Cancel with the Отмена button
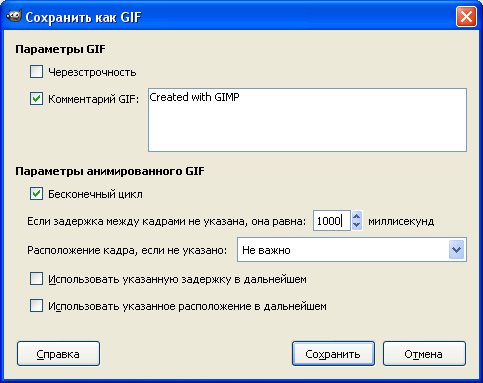The width and height of the screenshot is (483, 383). 424,354
